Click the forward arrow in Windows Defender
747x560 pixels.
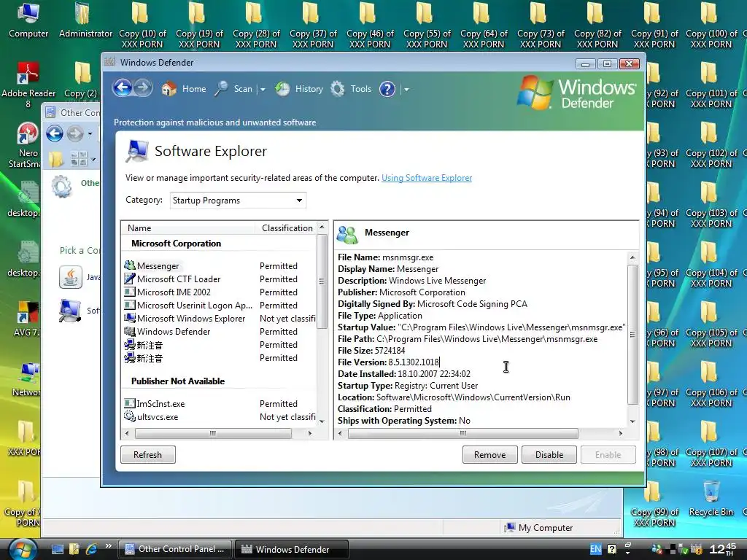coord(143,88)
